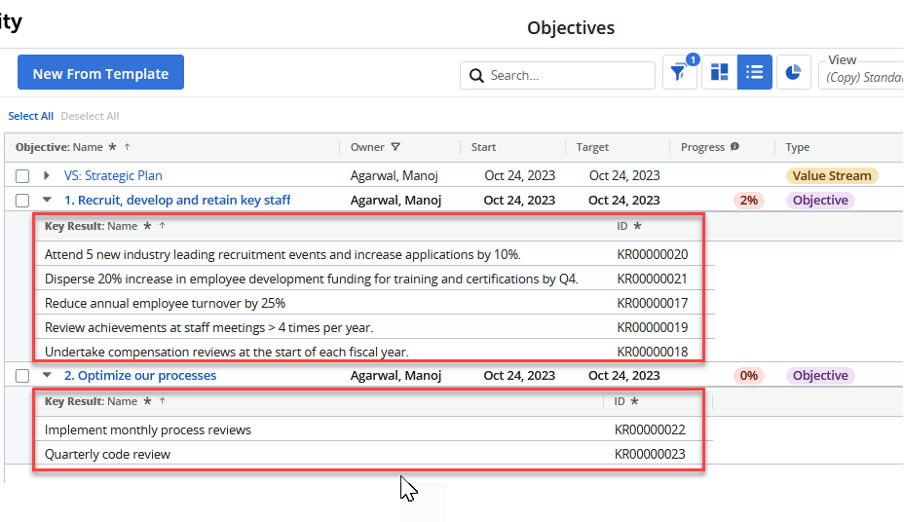Click in the Search input field
The image size is (904, 522).
click(x=558, y=76)
